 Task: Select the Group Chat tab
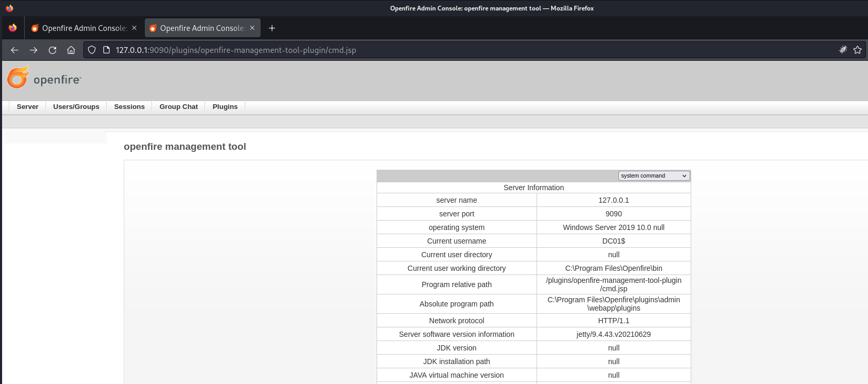pos(178,107)
